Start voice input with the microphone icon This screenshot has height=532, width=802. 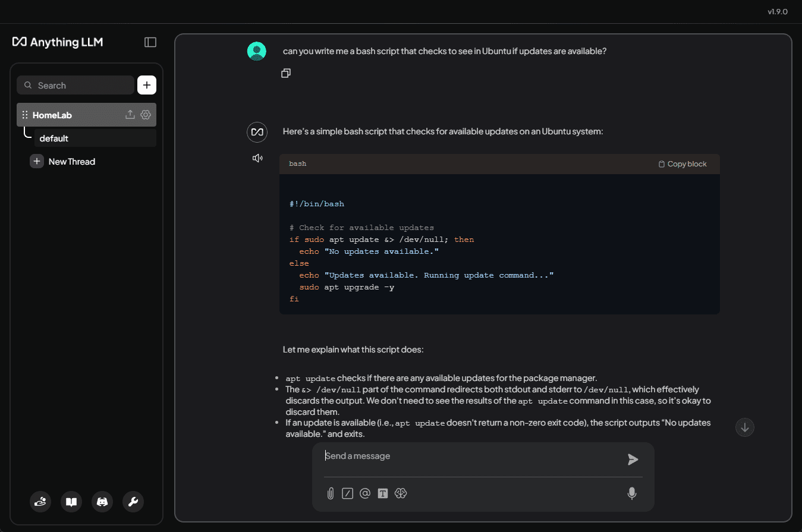(632, 493)
